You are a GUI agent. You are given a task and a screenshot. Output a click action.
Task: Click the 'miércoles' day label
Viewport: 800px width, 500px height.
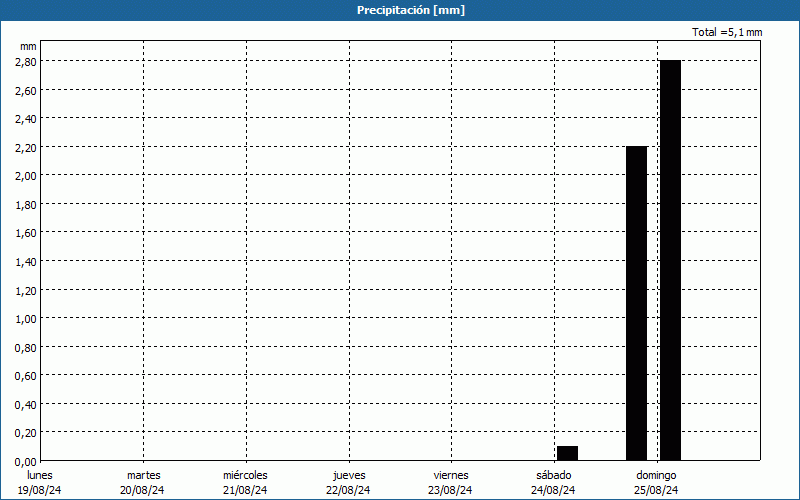245,475
